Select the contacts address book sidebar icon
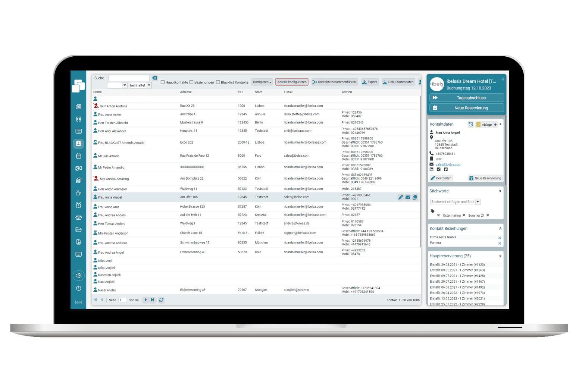Viewport: 579px width, 392px height. point(78,144)
